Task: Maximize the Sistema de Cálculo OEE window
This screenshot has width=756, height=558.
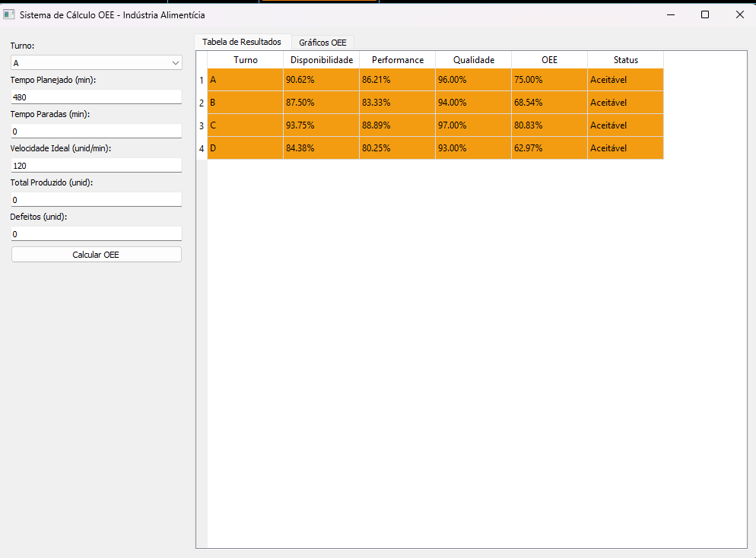Action: (x=705, y=15)
